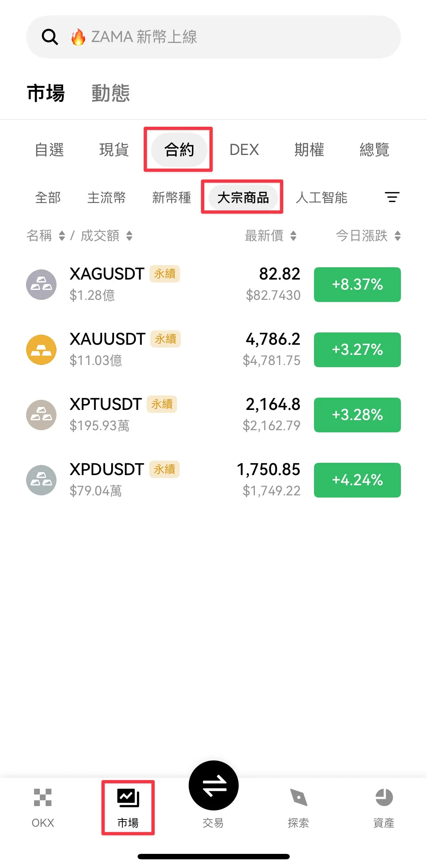Image resolution: width=427 pixels, height=868 pixels.
Task: Tap the market chart icon in bottom bar
Action: (x=128, y=798)
